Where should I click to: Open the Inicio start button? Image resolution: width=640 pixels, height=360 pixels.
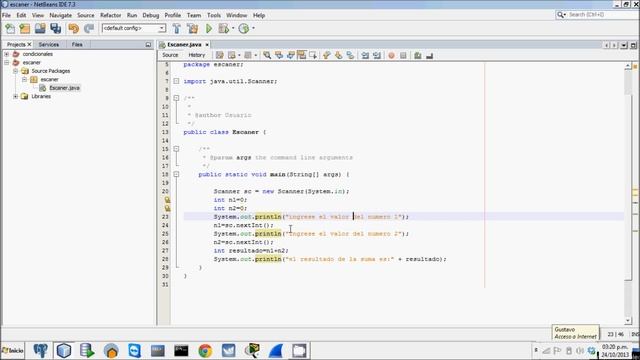[13, 350]
